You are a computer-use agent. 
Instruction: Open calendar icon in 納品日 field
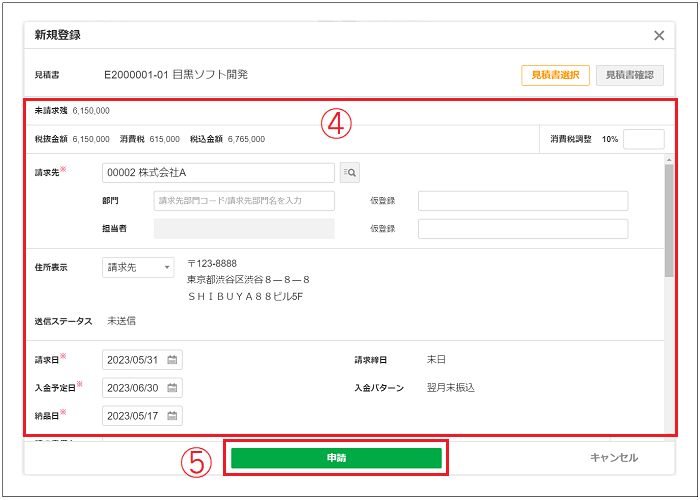(172, 416)
